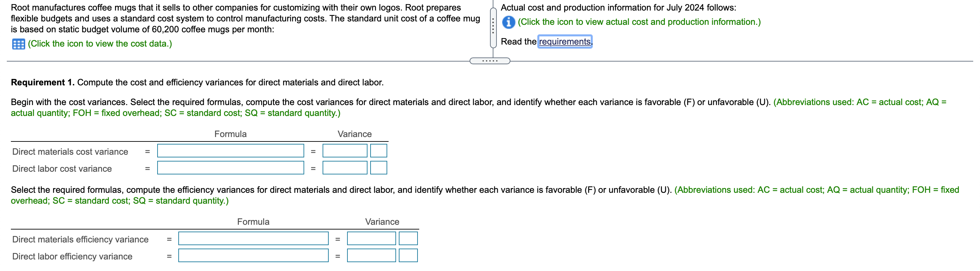This screenshot has width=980, height=271.
Task: Click the direct labor efficiency variance amount field
Action: 371,255
